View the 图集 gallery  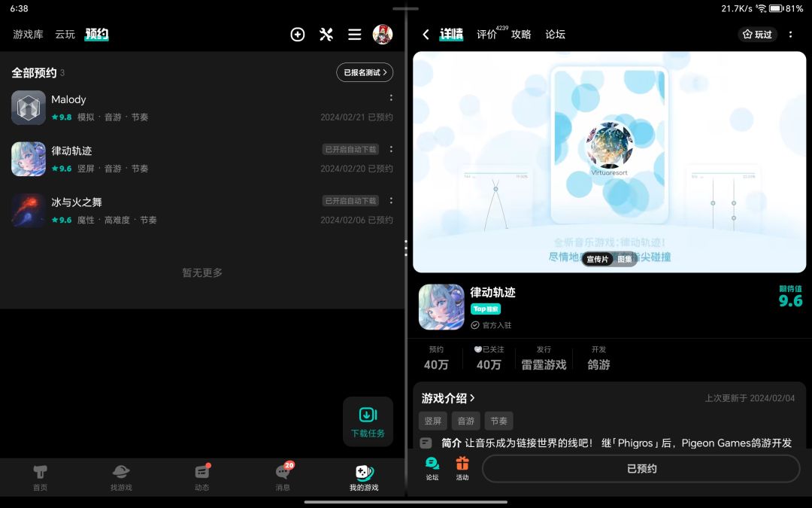pos(625,259)
